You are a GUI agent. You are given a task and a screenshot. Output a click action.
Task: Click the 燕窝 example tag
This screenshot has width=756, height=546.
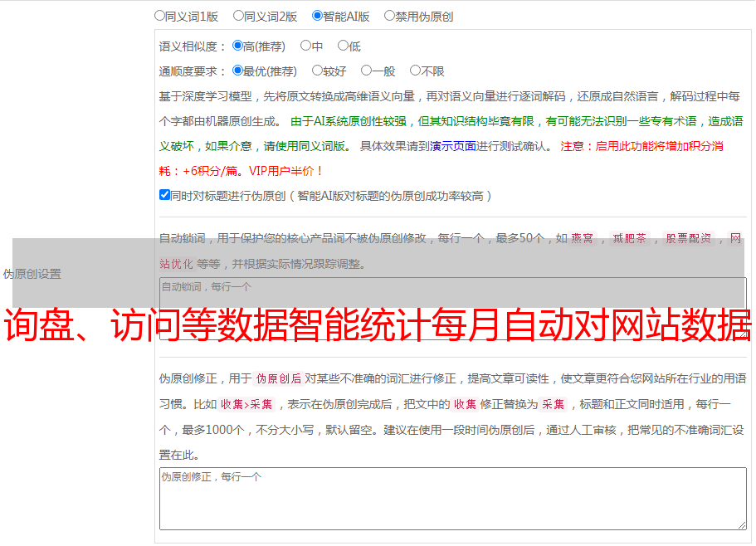click(x=582, y=238)
